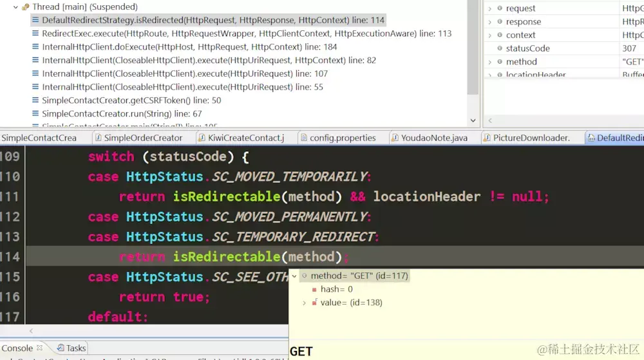This screenshot has height=360, width=644.
Task: Switch to the PictureDownloader editor tab
Action: pos(531,138)
